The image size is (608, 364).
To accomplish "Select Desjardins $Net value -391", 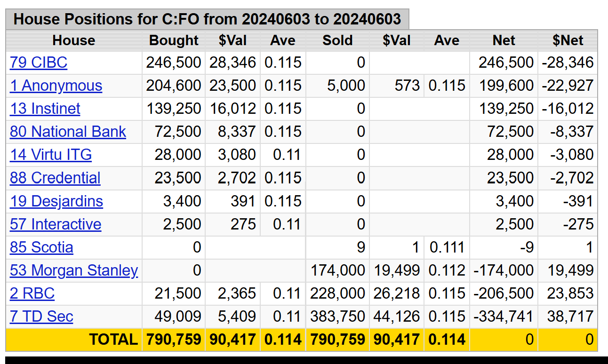I will coord(578,201).
